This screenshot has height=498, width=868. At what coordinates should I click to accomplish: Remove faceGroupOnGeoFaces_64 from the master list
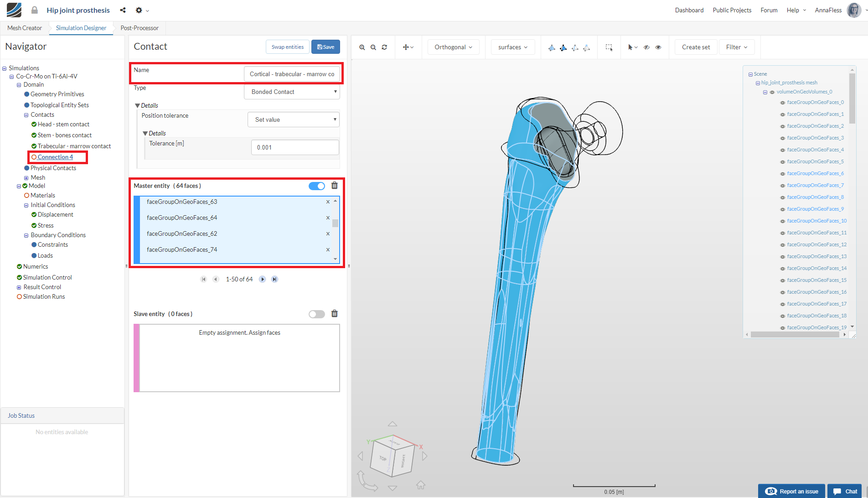pos(328,218)
